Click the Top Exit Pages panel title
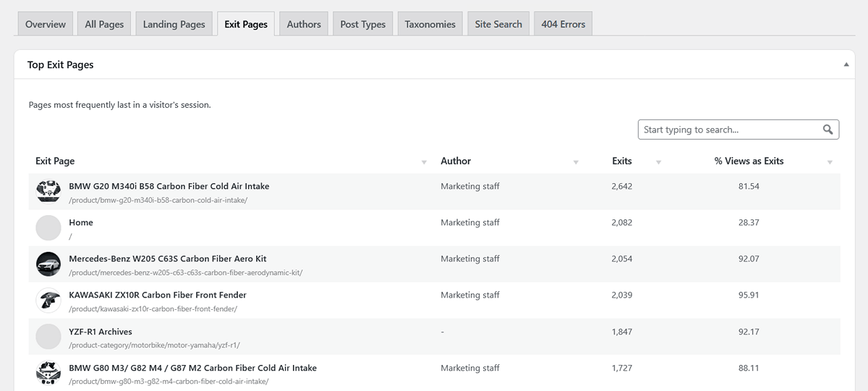Image resolution: width=868 pixels, height=391 pixels. [61, 64]
